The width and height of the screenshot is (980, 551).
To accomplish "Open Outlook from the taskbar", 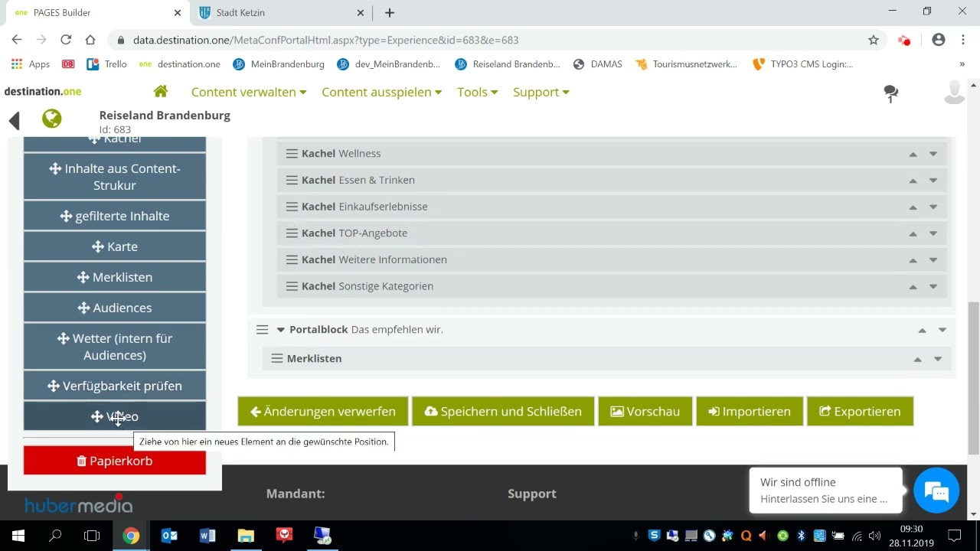I will tap(169, 536).
